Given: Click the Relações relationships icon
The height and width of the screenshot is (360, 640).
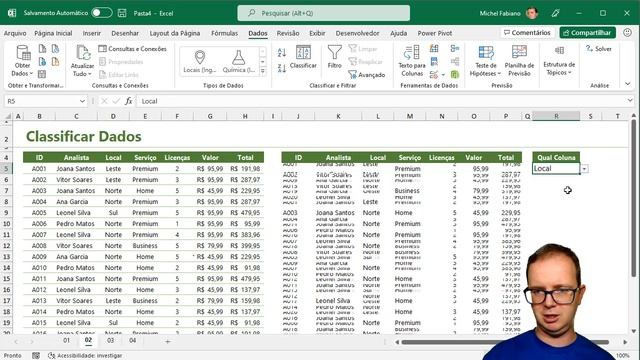Looking at the screenshot, I should coord(455,62).
